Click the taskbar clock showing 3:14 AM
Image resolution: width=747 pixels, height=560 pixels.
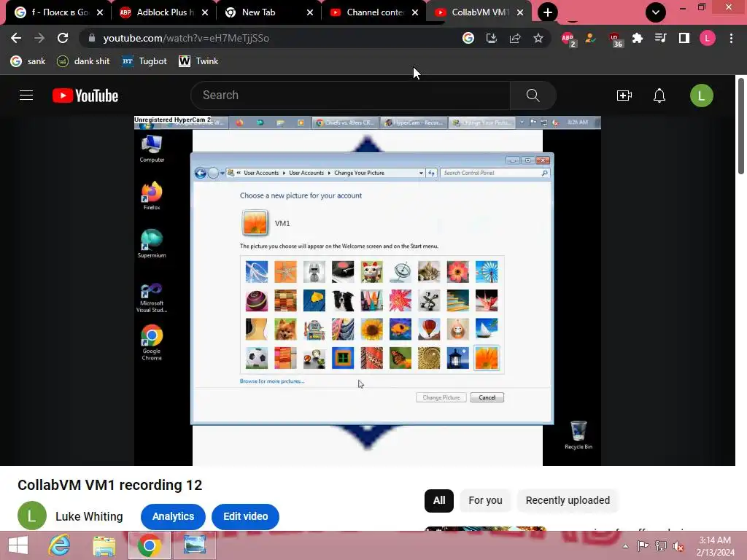[715, 546]
